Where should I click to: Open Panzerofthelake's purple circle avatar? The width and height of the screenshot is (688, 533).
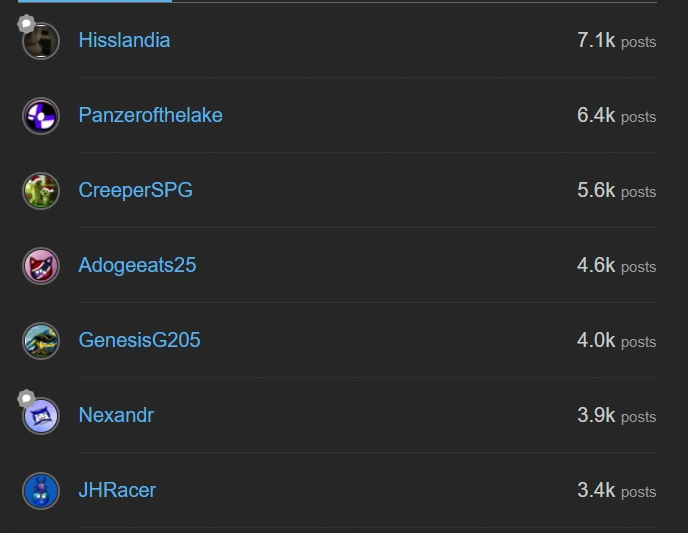41,116
